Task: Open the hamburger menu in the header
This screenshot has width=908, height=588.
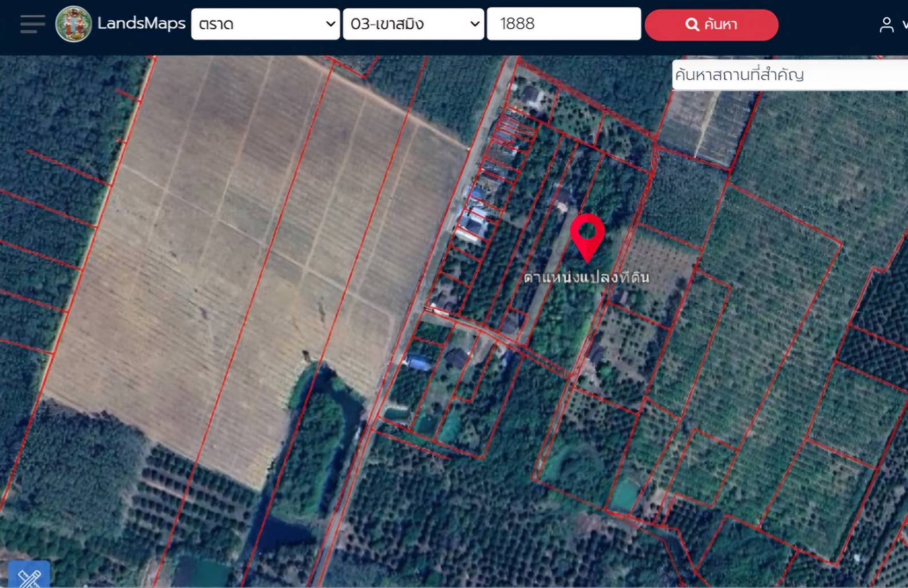Action: 32,24
